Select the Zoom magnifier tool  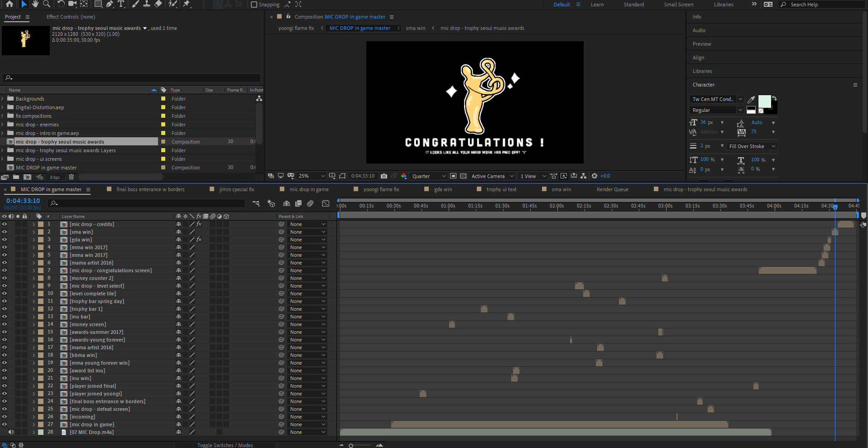(46, 4)
